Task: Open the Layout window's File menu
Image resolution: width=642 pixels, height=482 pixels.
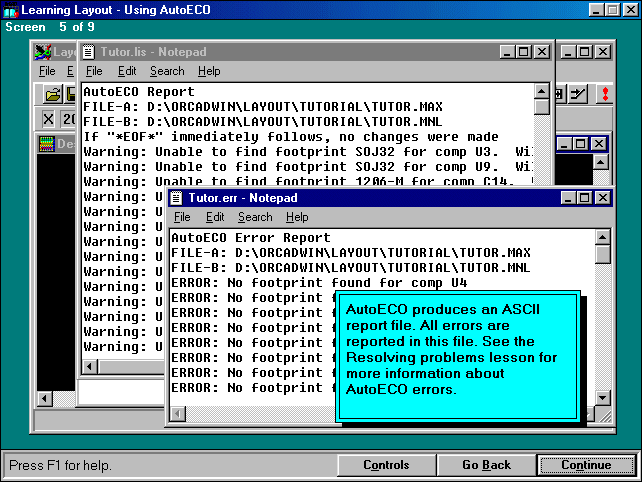Action: click(x=47, y=71)
